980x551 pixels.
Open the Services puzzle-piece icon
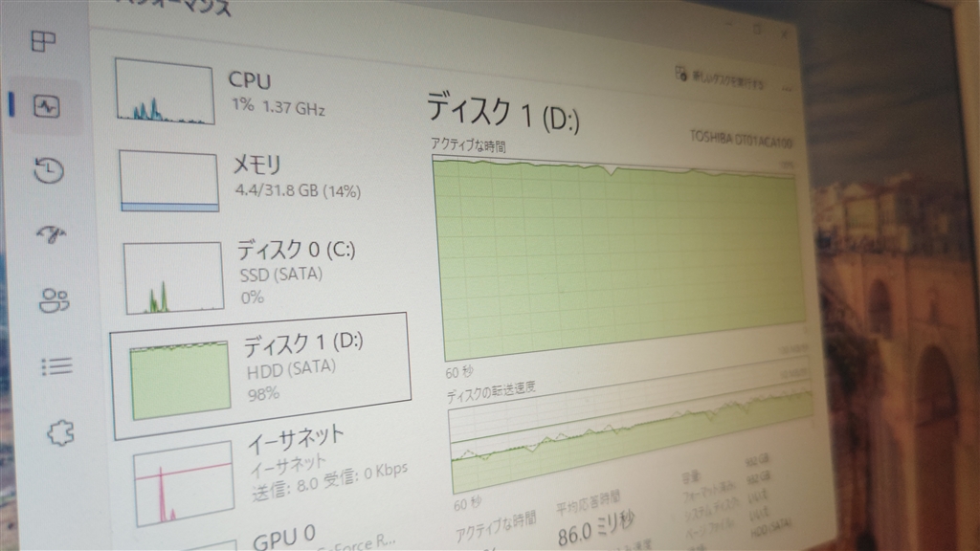(60, 433)
